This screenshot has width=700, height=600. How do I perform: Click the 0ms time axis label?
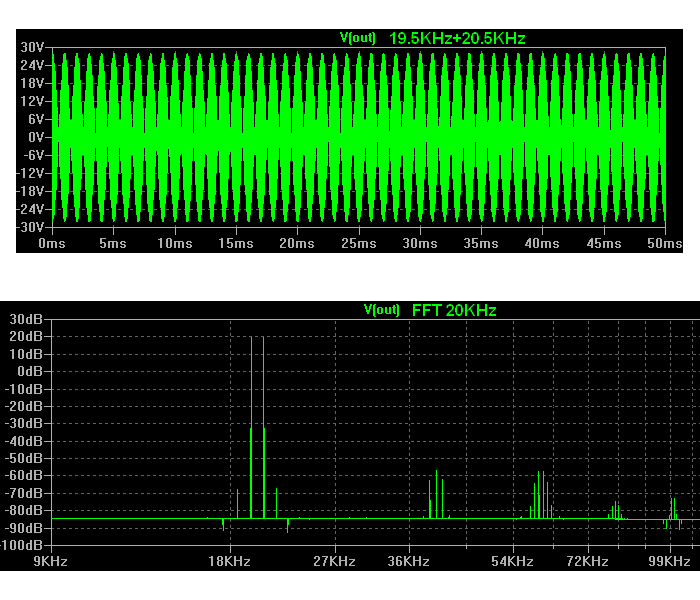point(52,244)
